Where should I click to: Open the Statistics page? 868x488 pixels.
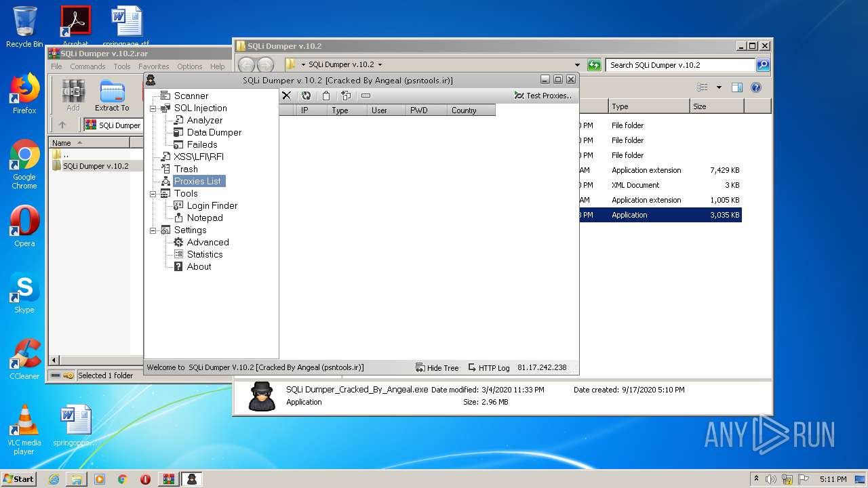point(204,254)
